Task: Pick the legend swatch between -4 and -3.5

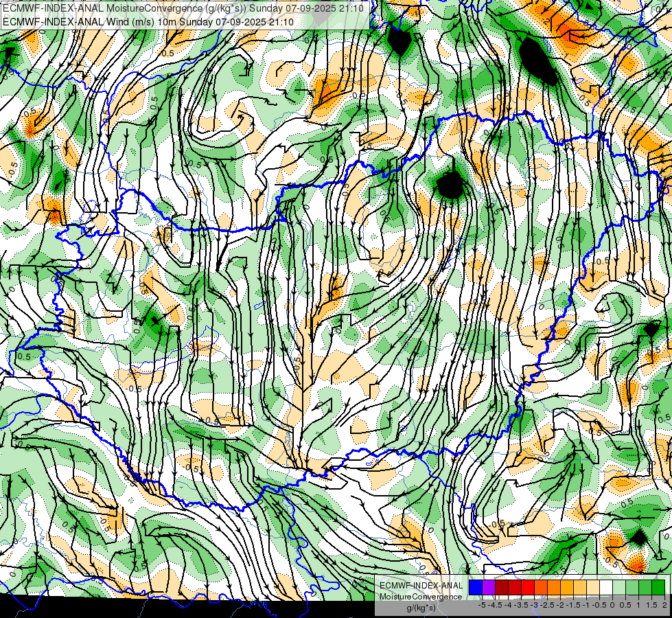Action: pos(515,588)
